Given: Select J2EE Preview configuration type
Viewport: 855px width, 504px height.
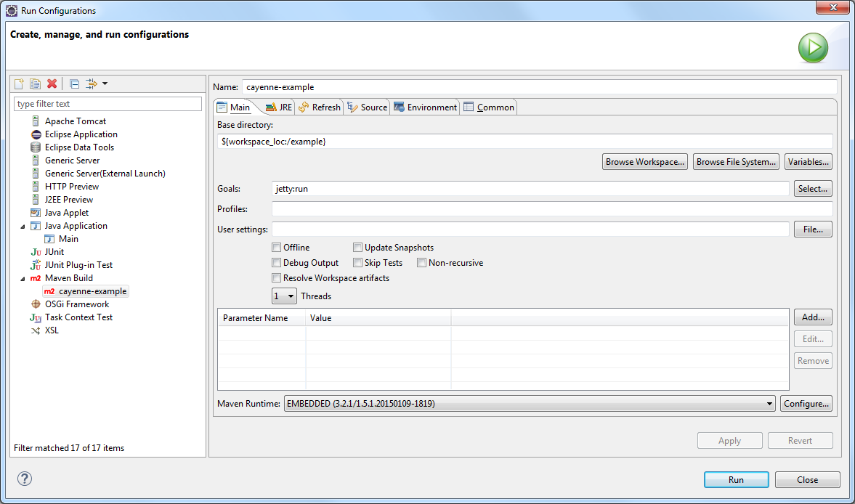Looking at the screenshot, I should click(x=69, y=200).
